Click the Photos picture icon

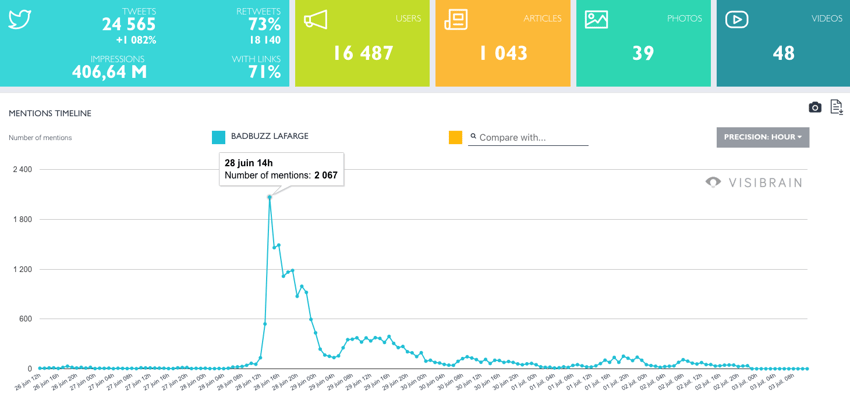point(596,20)
